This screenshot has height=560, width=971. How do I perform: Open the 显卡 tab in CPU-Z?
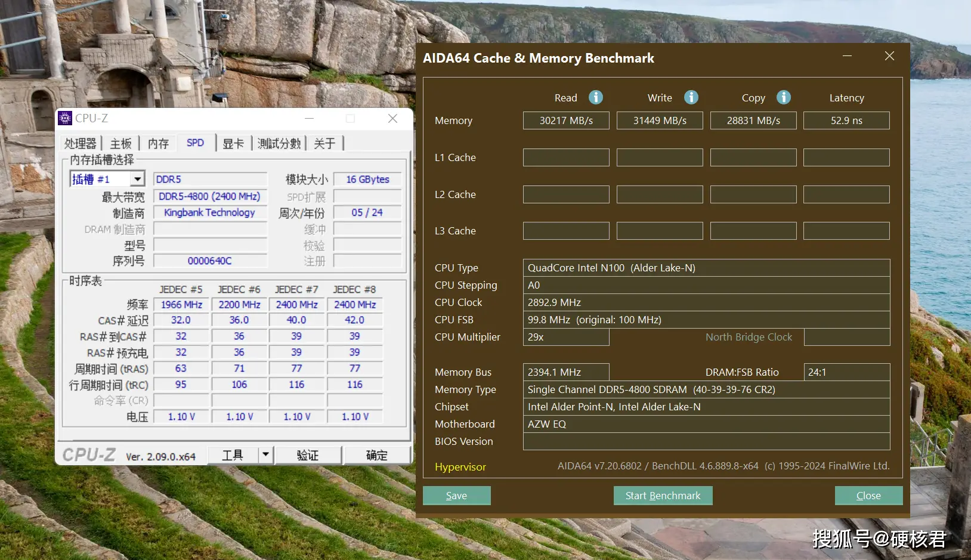click(x=233, y=144)
